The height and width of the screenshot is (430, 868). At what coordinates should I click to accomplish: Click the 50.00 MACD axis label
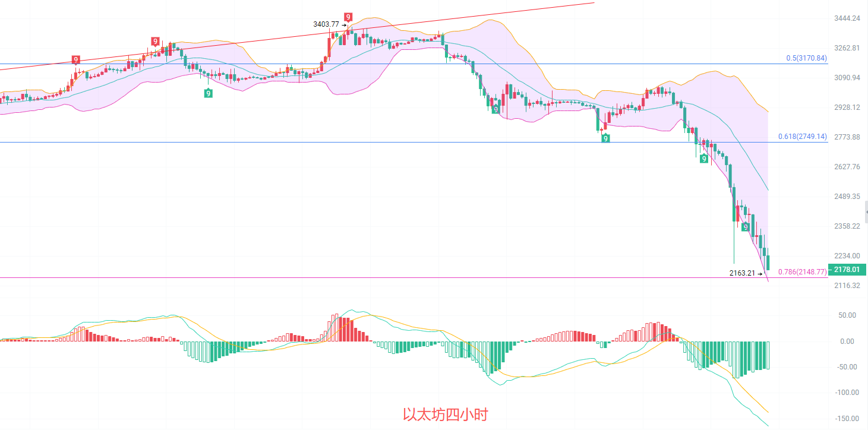point(847,315)
